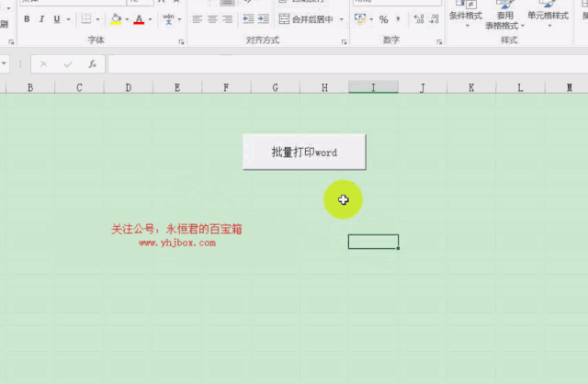Screen dimensions: 588x384
Task: Click the 批量打印word button
Action: (x=304, y=152)
